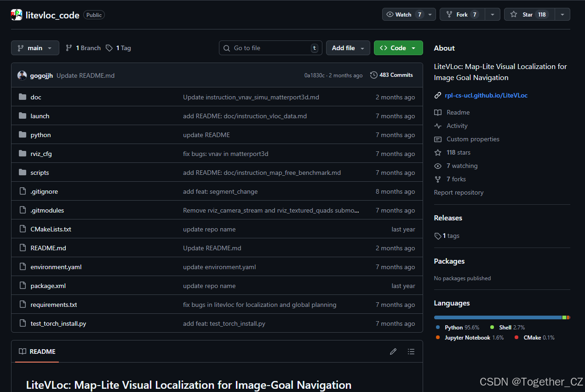This screenshot has width=585, height=392.
Task: Click the pulse icon beside Activity
Action: pos(438,126)
